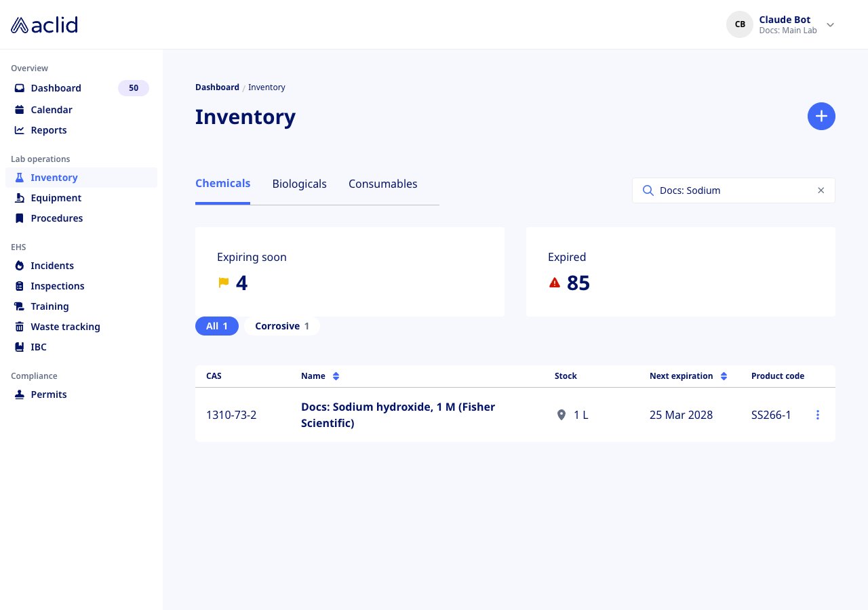The height and width of the screenshot is (610, 868).
Task: Open Inspections via its clipboard icon
Action: pyautogui.click(x=20, y=286)
